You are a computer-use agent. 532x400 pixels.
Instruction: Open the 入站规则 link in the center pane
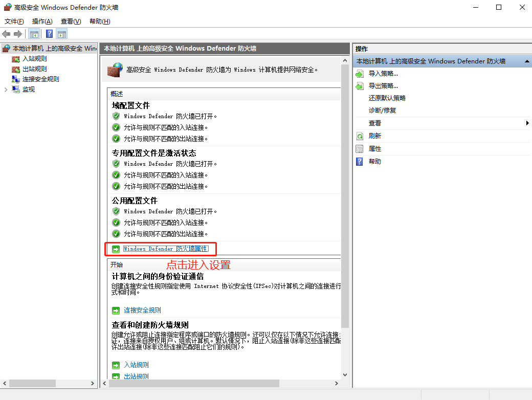(137, 365)
